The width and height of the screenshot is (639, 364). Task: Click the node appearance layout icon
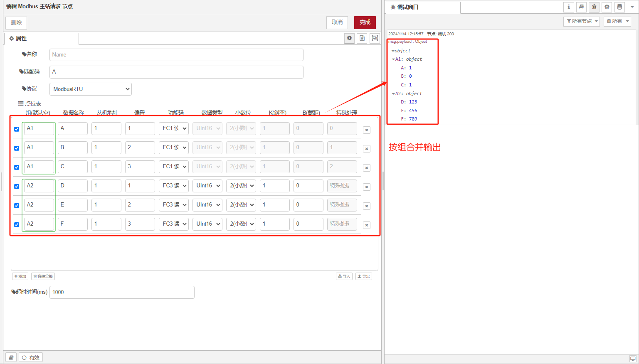coord(375,38)
